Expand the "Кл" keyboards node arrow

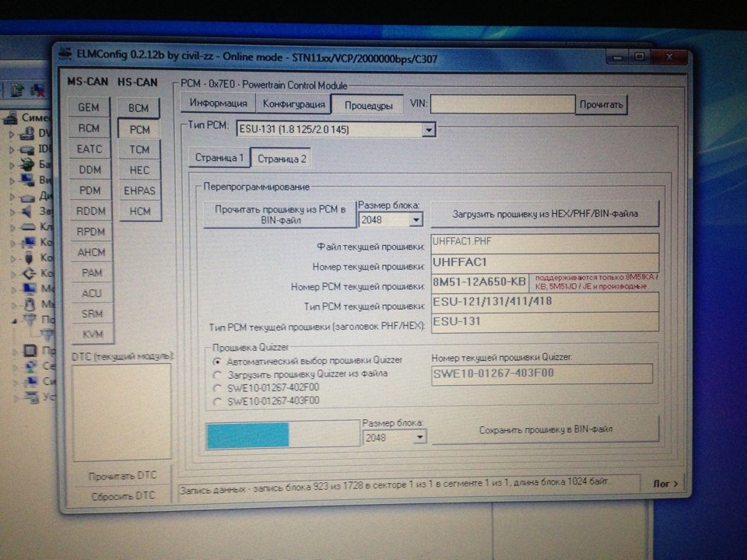click(12, 228)
